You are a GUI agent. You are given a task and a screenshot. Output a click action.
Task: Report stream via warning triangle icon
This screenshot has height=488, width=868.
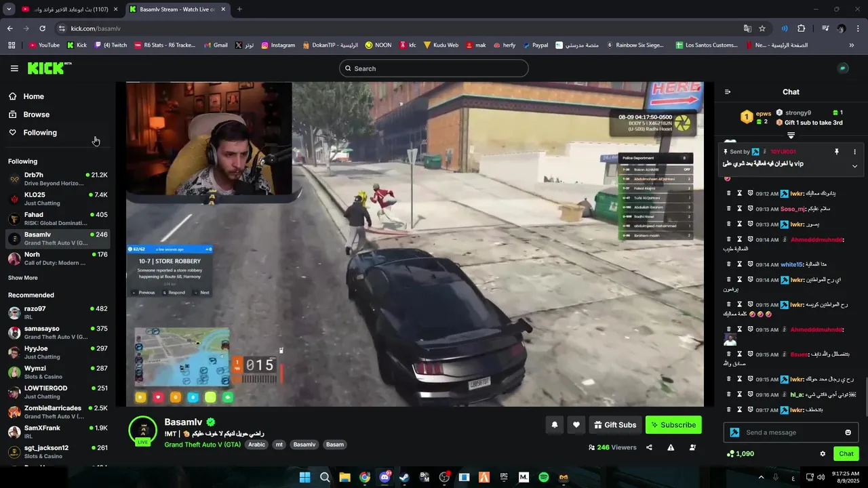coord(671,447)
